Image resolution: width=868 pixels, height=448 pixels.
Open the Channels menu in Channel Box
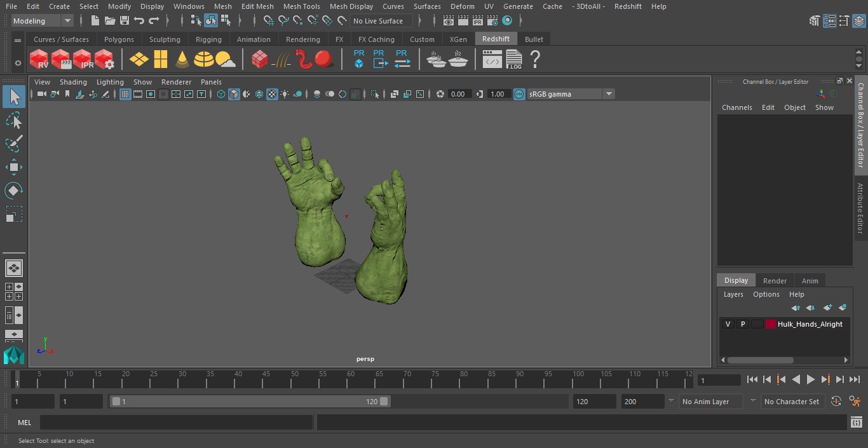pos(736,107)
